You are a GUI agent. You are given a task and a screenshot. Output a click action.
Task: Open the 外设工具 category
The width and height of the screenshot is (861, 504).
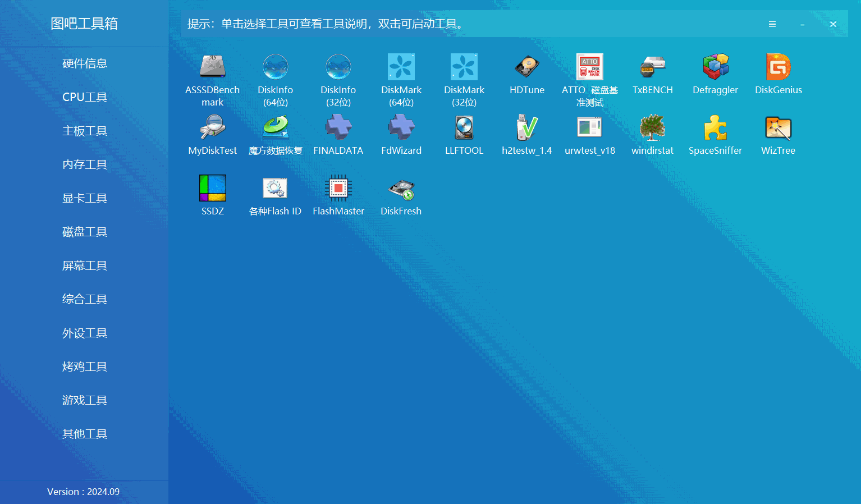(x=85, y=333)
